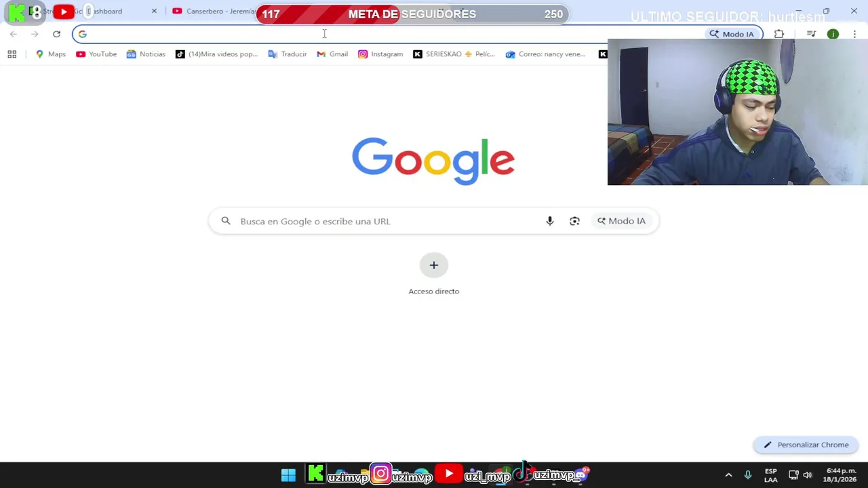Open the apps grid in the bookmarks bar
Screen dimensions: 868x488
click(12, 54)
